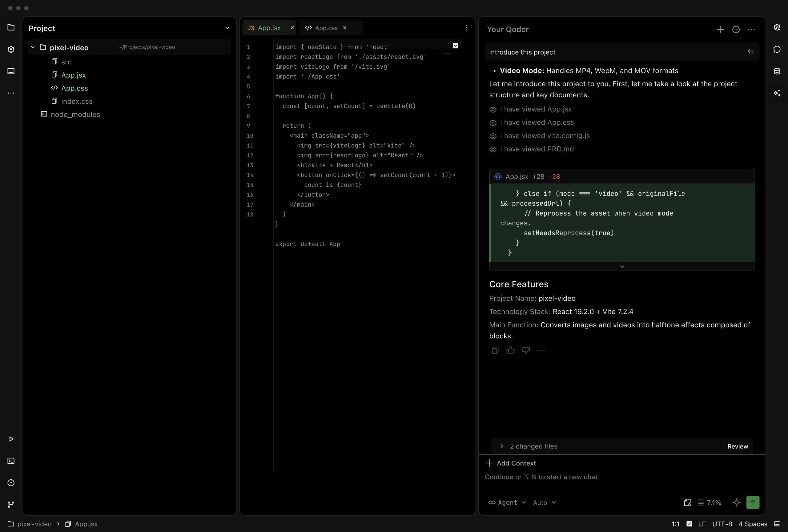The width and height of the screenshot is (788, 532).
Task: Give thumbs up to the response
Action: pyautogui.click(x=510, y=350)
